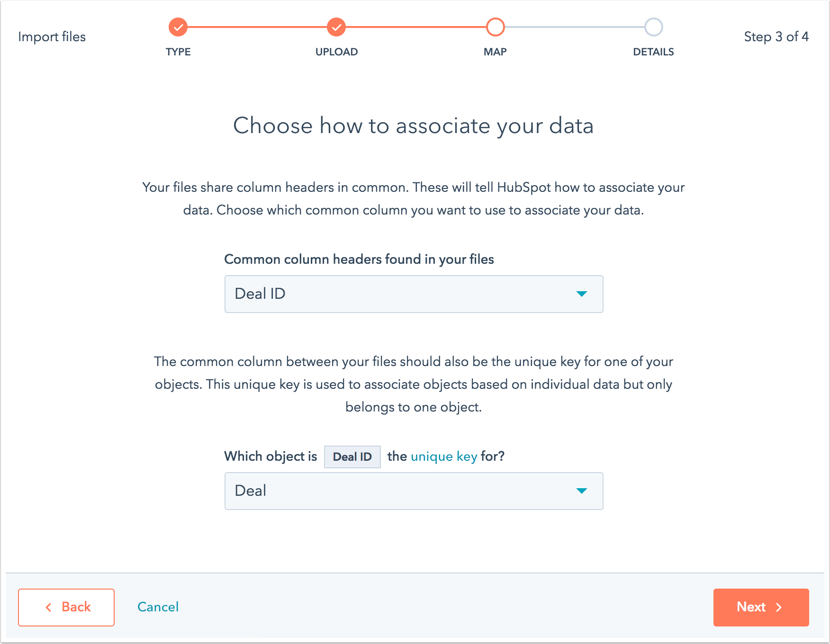Click the completed TYPE step checkmark circle
830x644 pixels.
[x=178, y=27]
